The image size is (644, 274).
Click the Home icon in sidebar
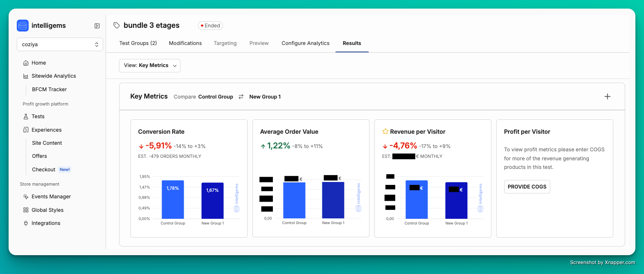pos(26,63)
